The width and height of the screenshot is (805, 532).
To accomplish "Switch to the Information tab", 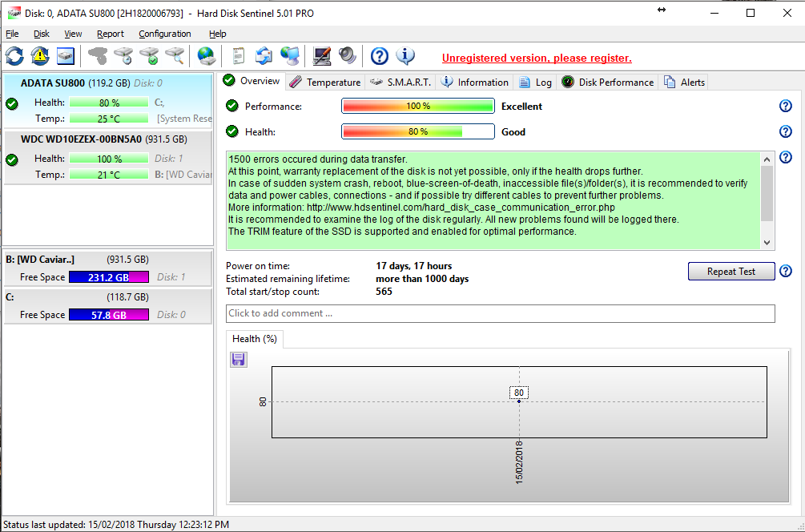I will click(475, 83).
